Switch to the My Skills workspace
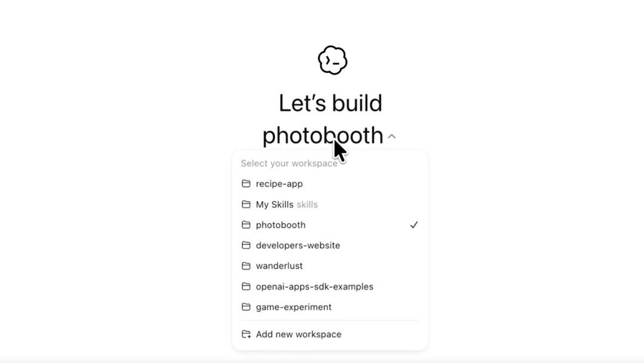The width and height of the screenshot is (644, 363). pos(330,204)
